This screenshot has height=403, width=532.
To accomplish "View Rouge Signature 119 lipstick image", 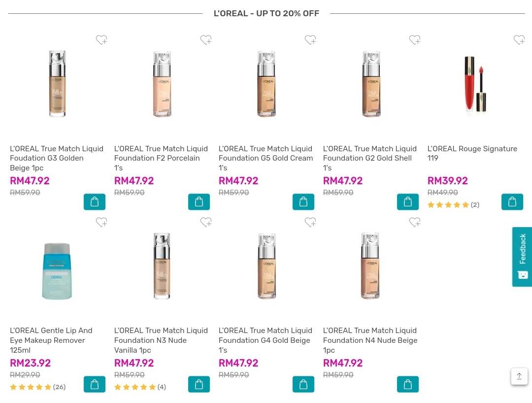I will click(475, 84).
